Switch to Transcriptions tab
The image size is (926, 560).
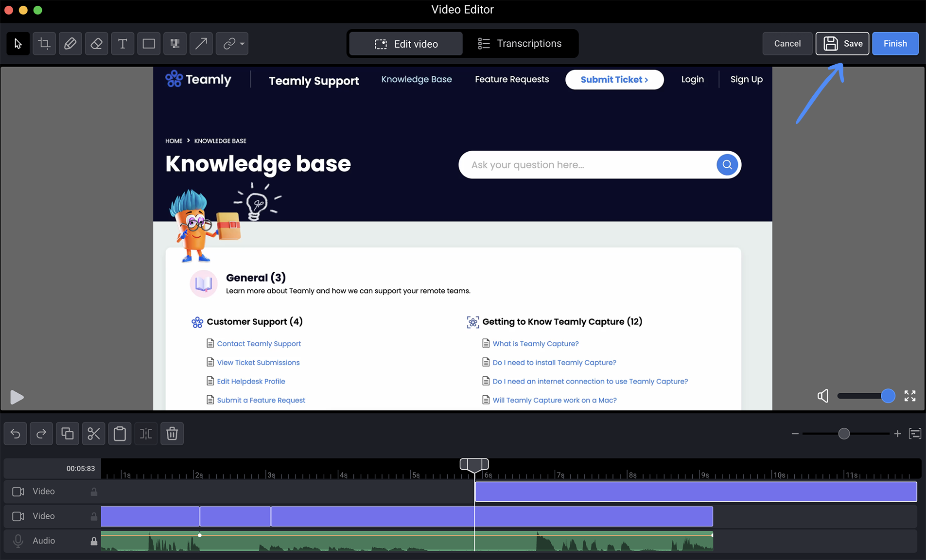tap(520, 44)
